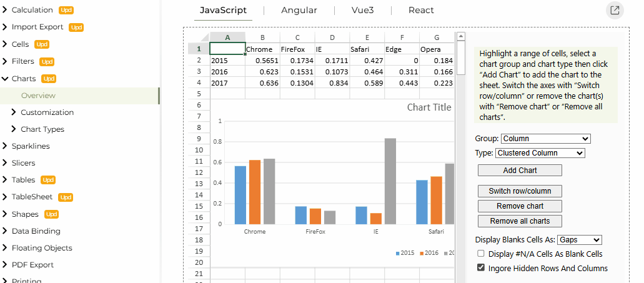Screen dimensions: 644x283
Task: Expand the Customization subsection
Action: [14, 112]
